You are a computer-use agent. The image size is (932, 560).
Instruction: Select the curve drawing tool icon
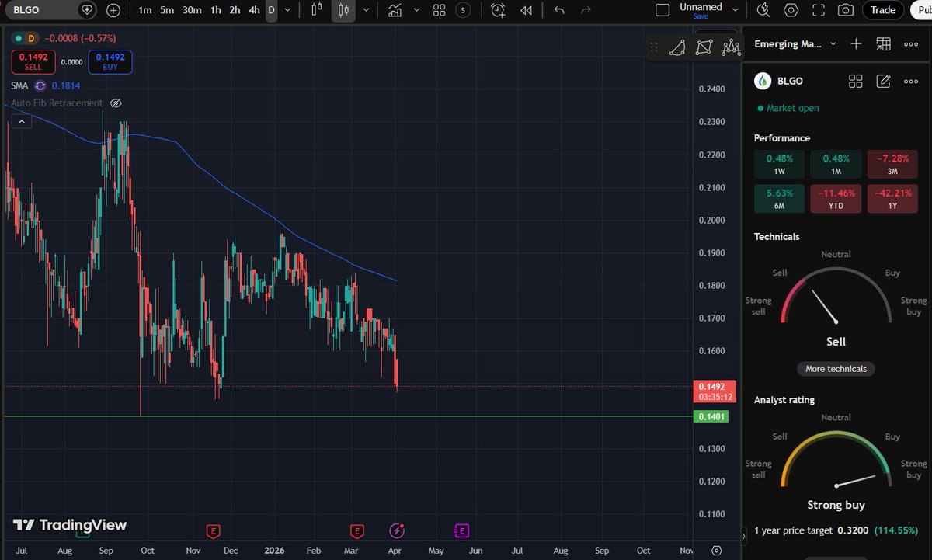click(677, 47)
